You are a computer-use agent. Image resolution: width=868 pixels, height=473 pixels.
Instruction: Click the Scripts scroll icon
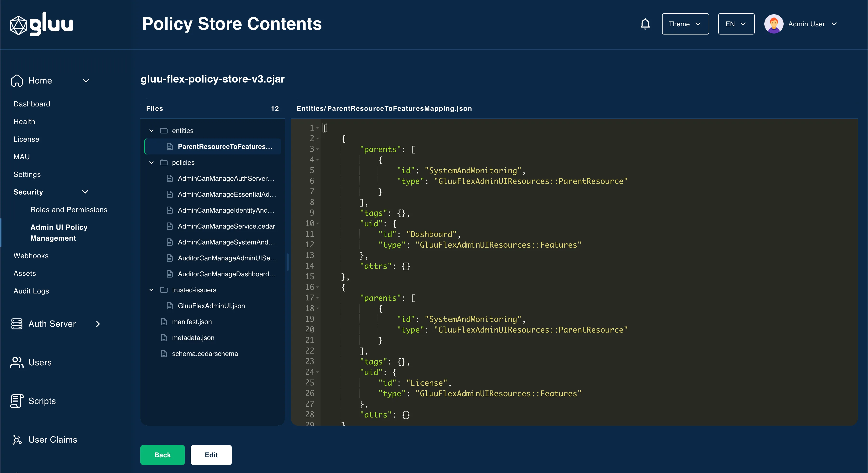tap(17, 401)
